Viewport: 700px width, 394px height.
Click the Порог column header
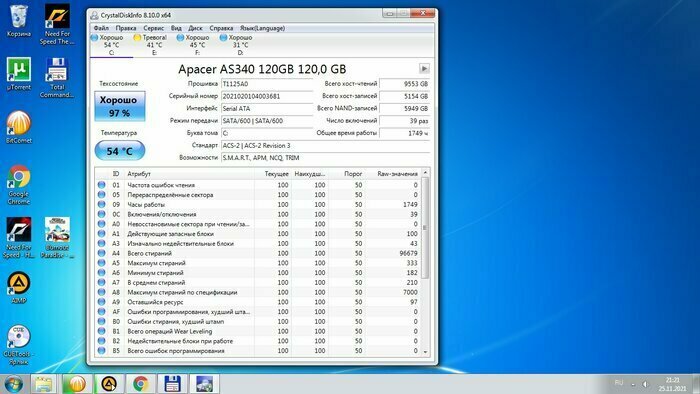pos(346,174)
